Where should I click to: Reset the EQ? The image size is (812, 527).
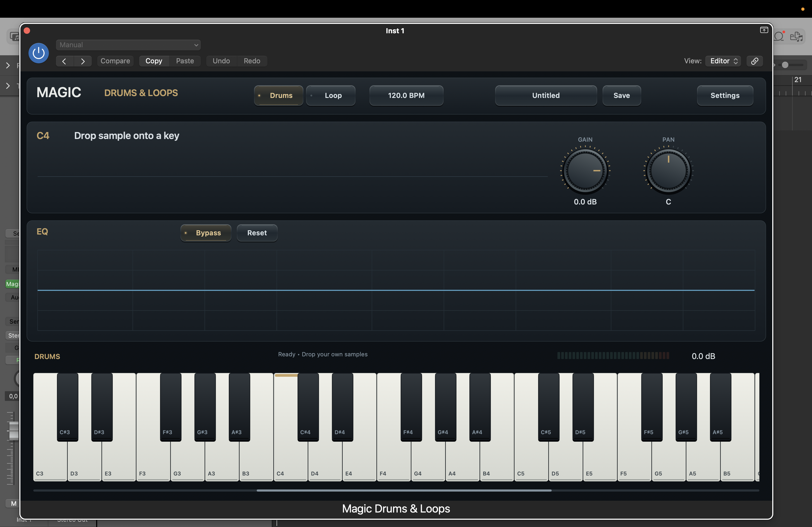[257, 233]
